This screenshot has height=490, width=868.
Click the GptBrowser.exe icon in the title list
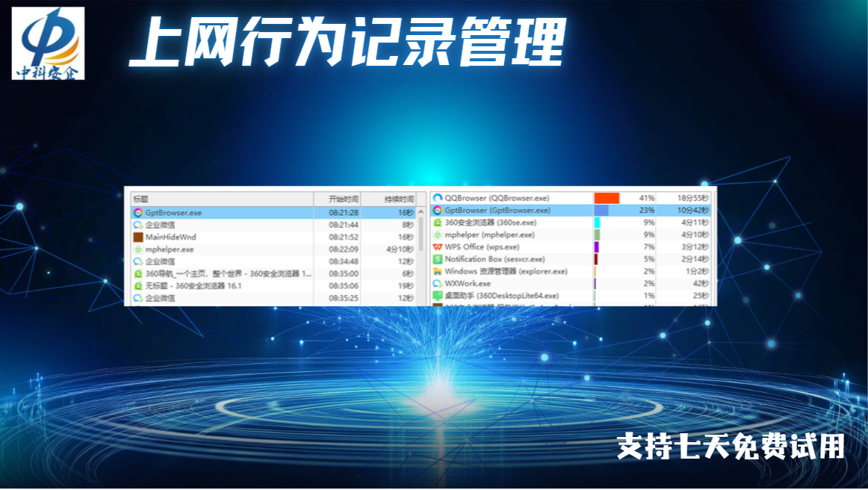(x=138, y=213)
